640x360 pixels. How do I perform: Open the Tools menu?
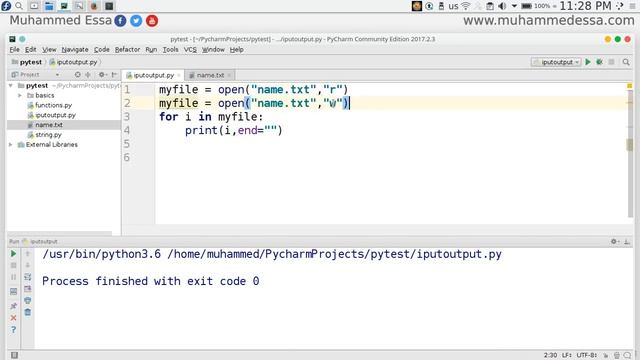pos(171,49)
